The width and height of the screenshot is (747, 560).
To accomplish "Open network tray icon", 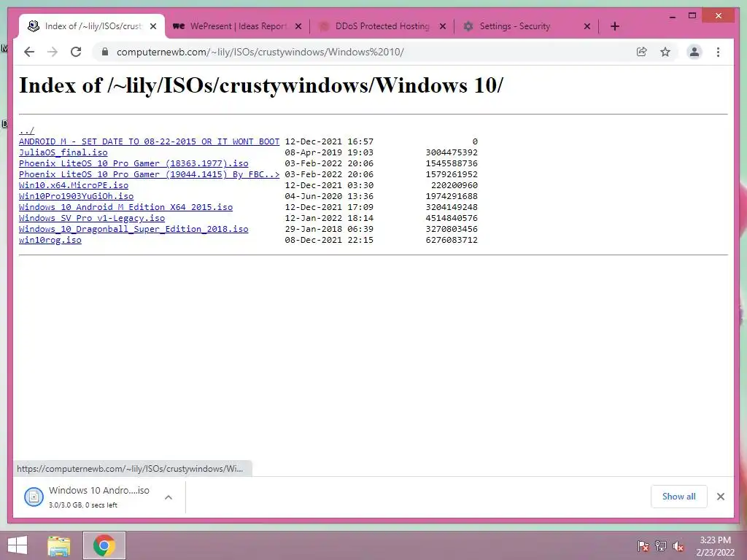I will pyautogui.click(x=661, y=545).
